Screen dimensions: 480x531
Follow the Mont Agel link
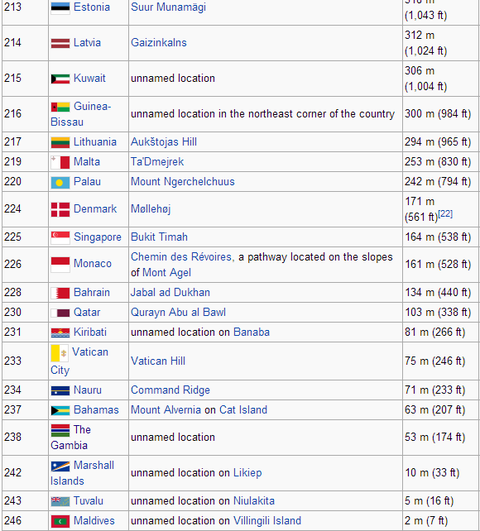(x=167, y=273)
